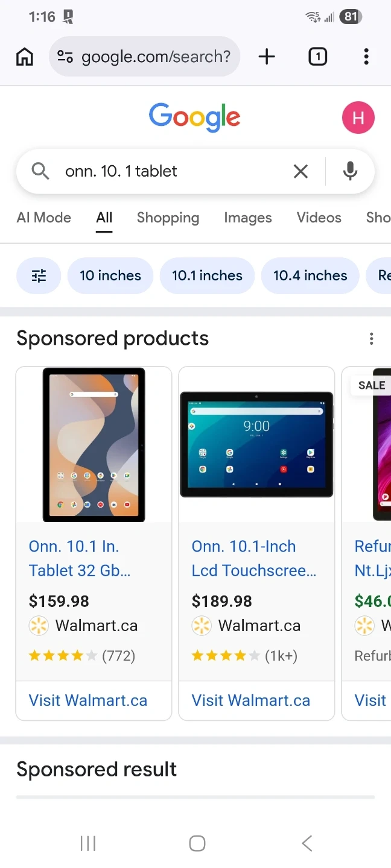Start voice search with microphone icon
Screen dimensions: 391x868
pos(350,171)
